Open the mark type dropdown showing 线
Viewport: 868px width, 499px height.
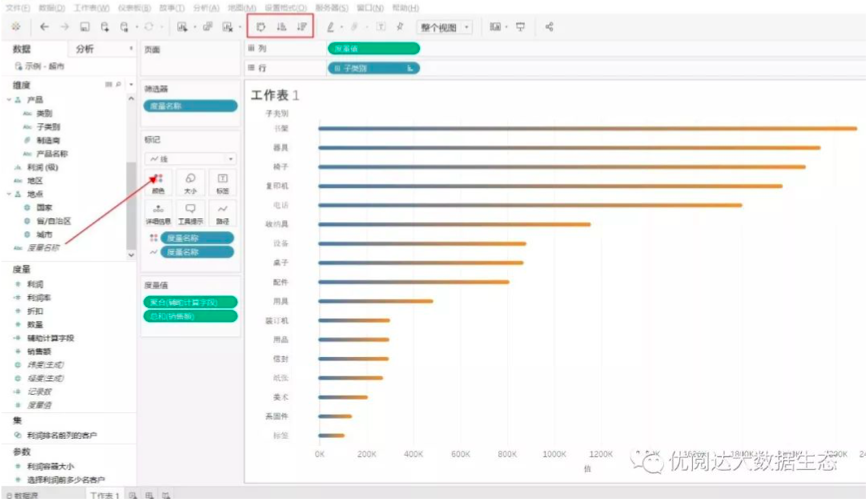(190, 159)
